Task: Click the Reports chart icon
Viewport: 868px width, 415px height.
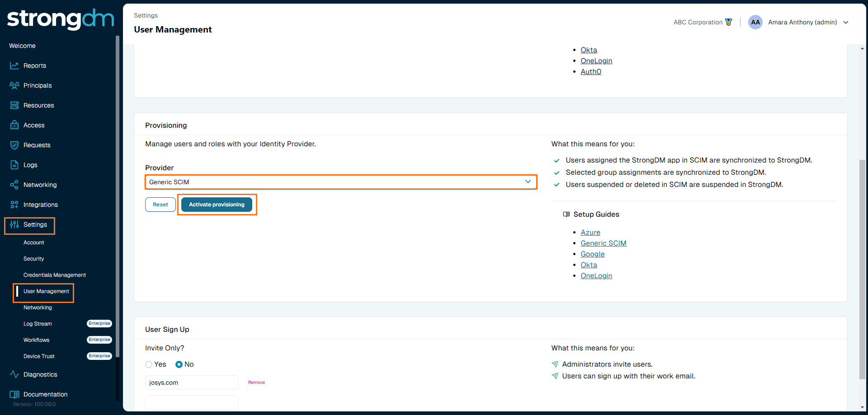Action: [x=14, y=65]
